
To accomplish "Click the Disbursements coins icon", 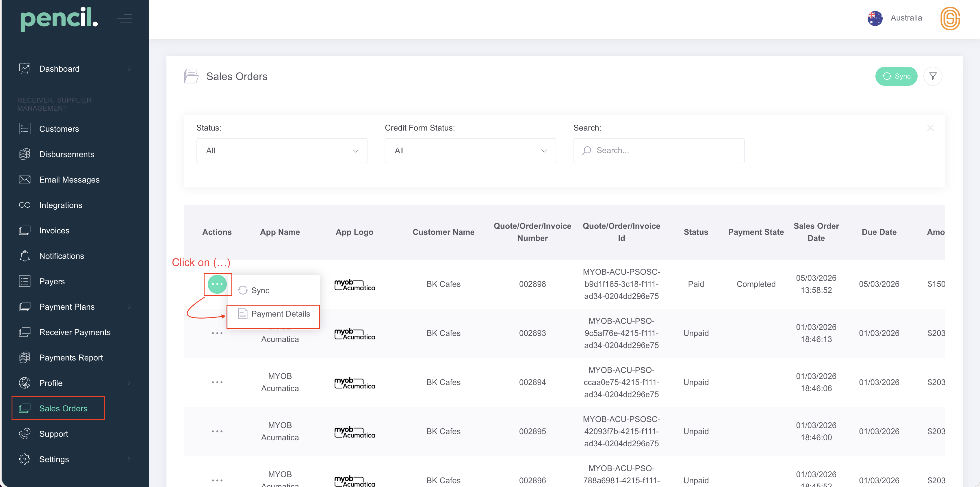I will (x=25, y=154).
